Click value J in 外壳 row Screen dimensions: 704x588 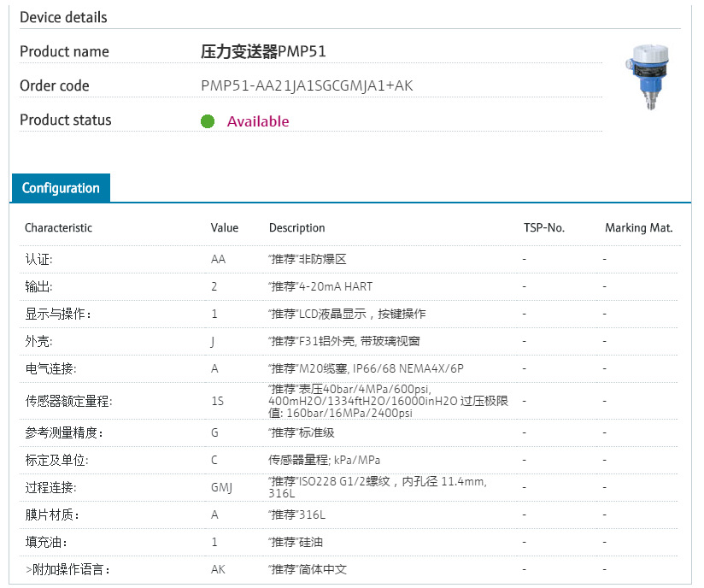coord(213,342)
